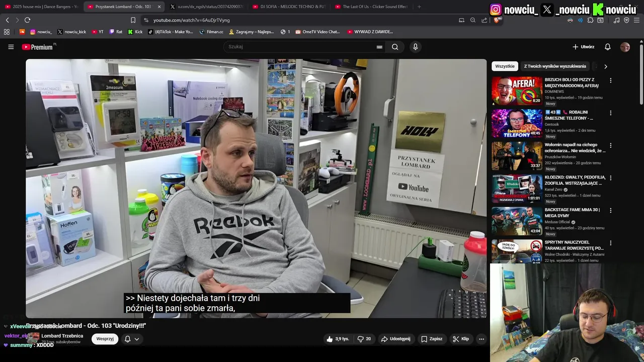Click the Utwórz create button

(583, 47)
